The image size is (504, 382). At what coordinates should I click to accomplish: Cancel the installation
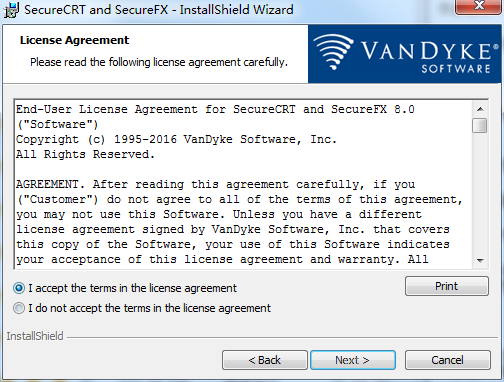[447, 360]
